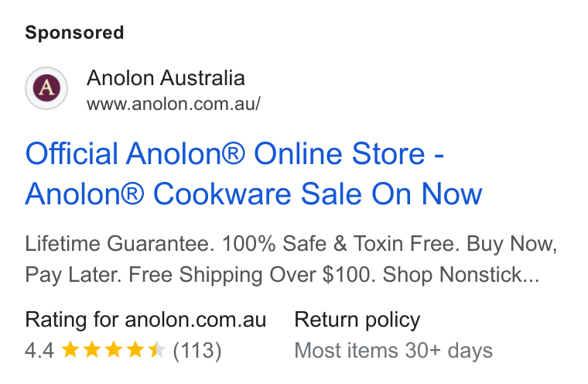Select the third gold rating star
This screenshot has width=588, height=384.
(x=113, y=349)
